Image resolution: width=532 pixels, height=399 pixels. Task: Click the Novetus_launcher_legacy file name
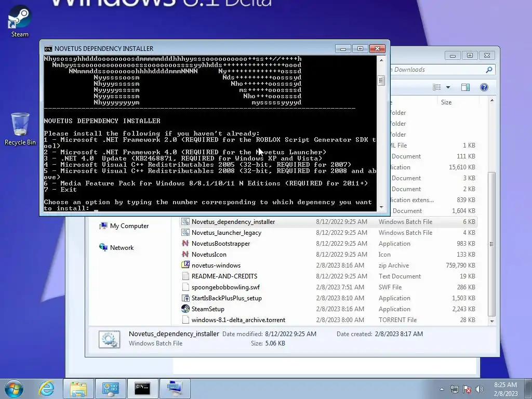coord(227,233)
